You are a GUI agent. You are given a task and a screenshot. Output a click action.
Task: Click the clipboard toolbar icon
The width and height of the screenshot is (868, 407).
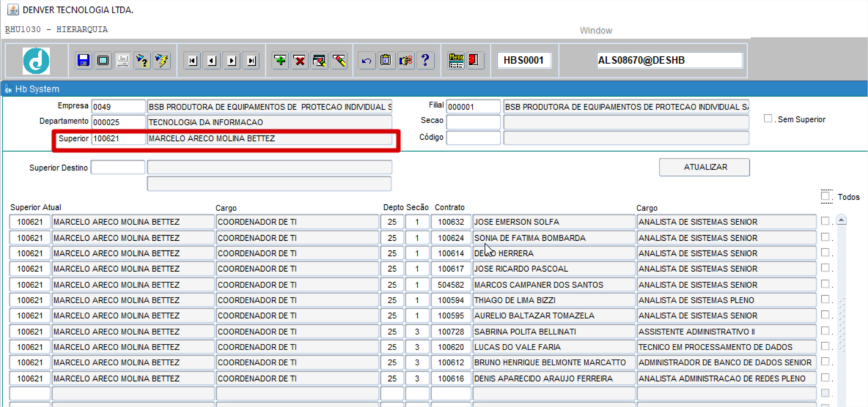pyautogui.click(x=386, y=61)
